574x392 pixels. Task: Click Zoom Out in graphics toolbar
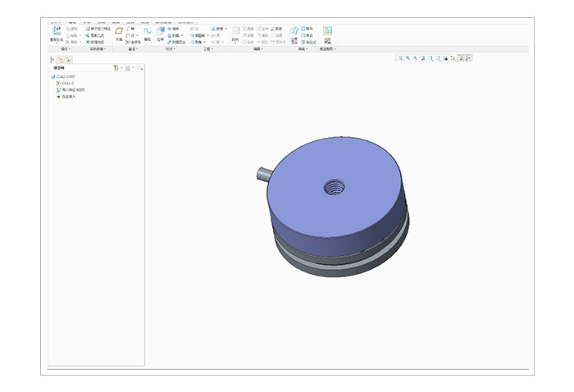pos(415,58)
